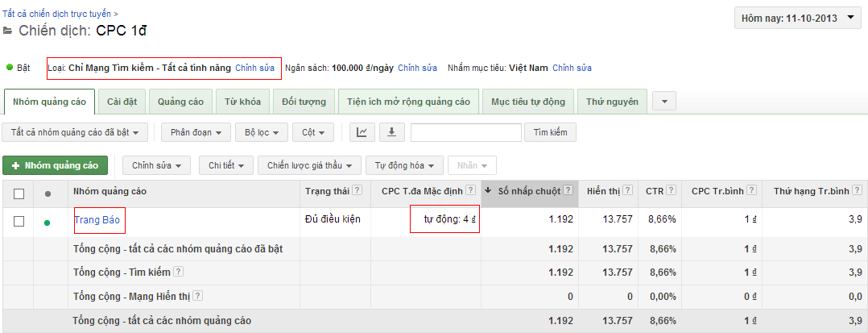Viewport: 868px width, 333px height.
Task: Click the Nhóm quảng cáo column header
Action: [x=110, y=194]
